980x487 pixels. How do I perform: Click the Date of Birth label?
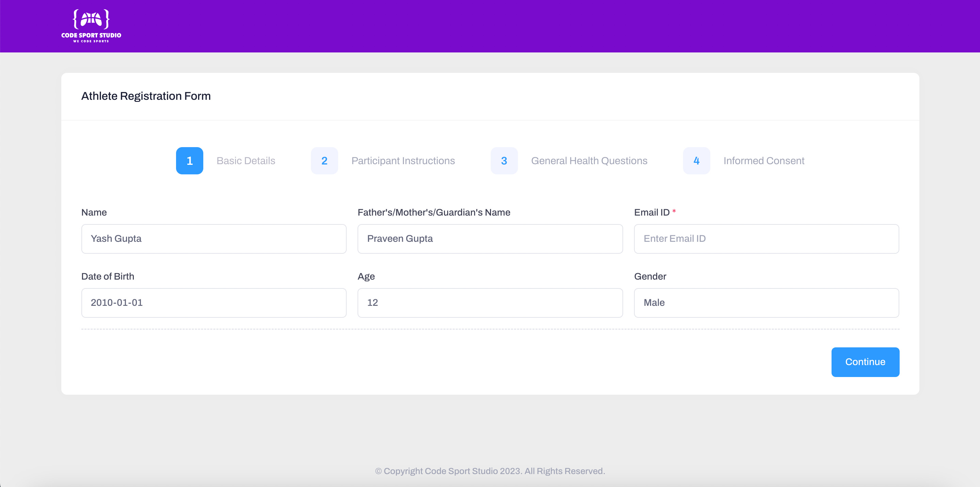(108, 276)
